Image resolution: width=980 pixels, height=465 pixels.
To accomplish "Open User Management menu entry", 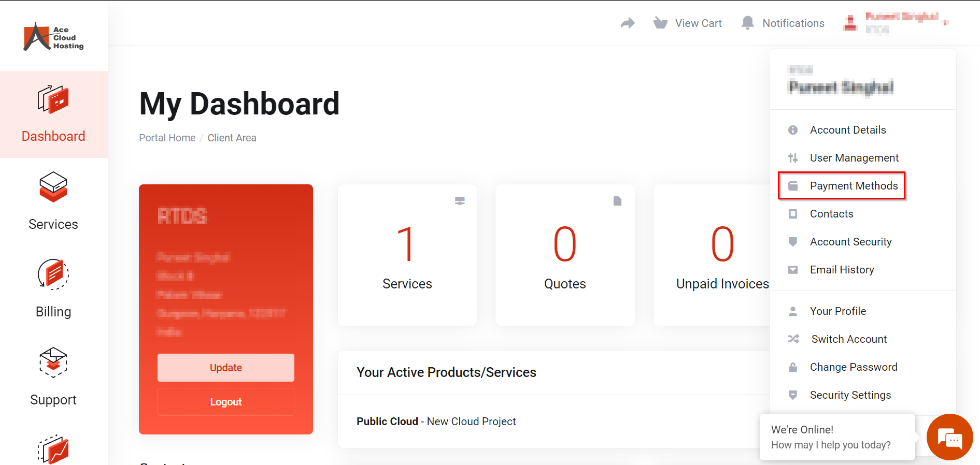I will 854,158.
